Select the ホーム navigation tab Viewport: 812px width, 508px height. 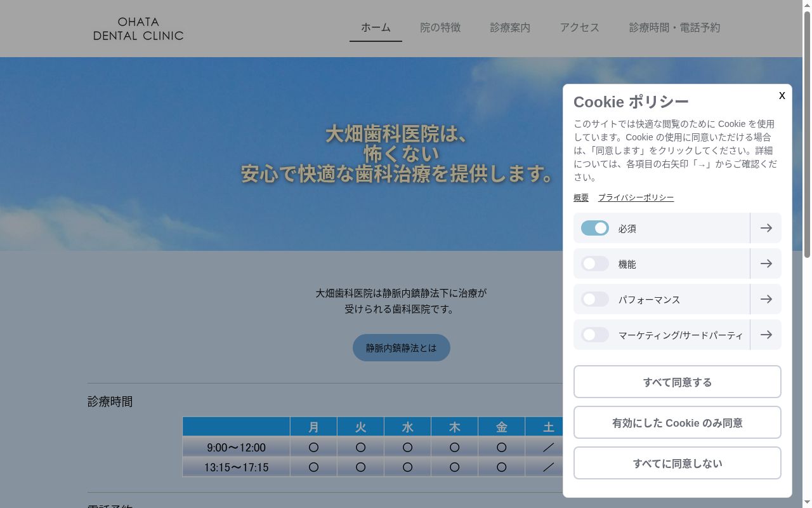(376, 28)
